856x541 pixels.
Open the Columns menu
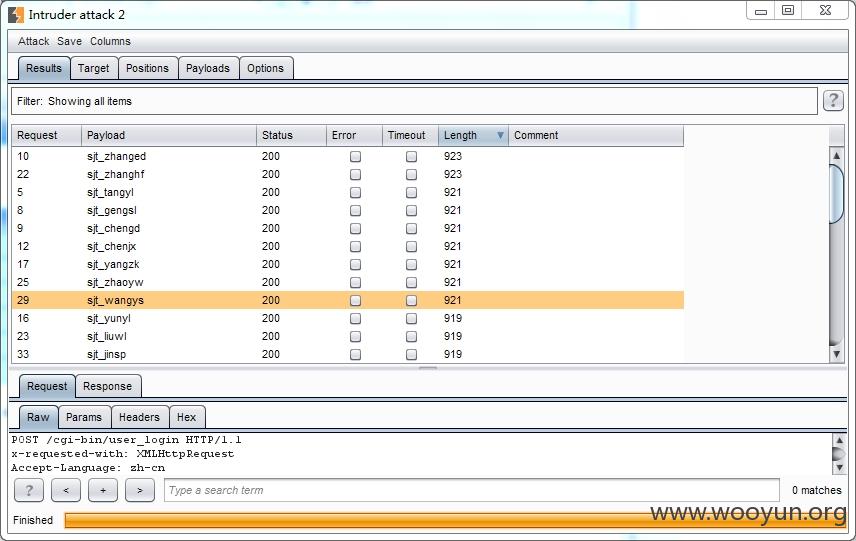pyautogui.click(x=110, y=41)
